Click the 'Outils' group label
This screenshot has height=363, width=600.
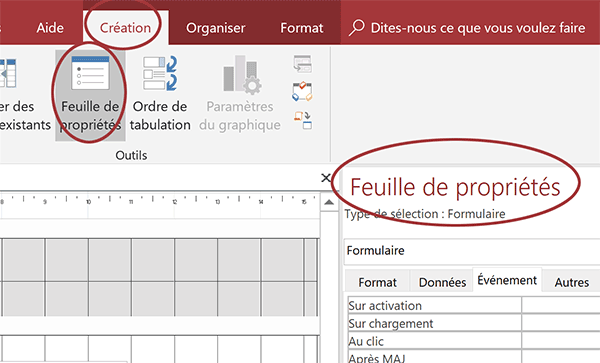coord(131,155)
